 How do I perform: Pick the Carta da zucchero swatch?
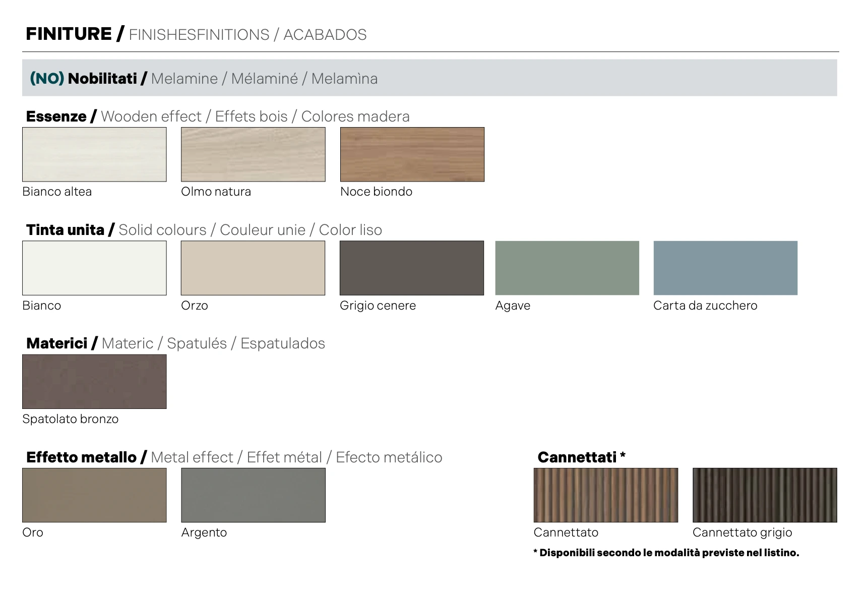point(725,268)
